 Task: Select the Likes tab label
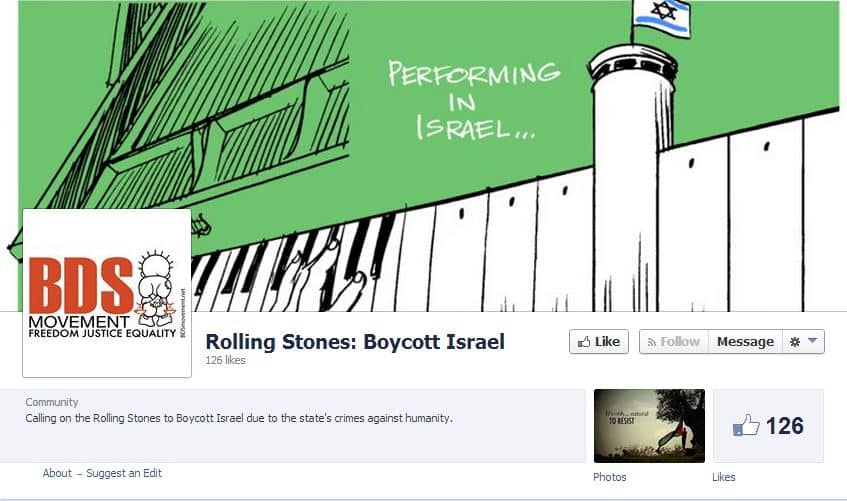pyautogui.click(x=724, y=477)
